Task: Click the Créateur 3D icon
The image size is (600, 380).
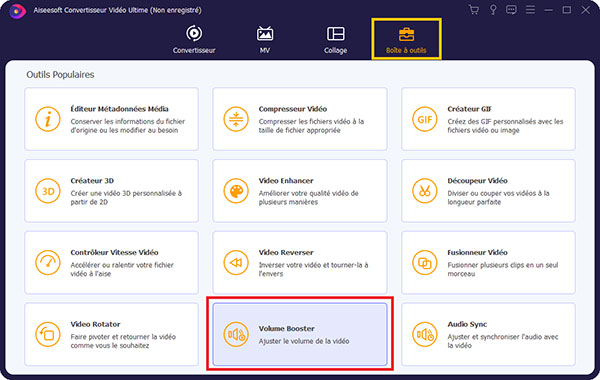Action: coord(48,191)
